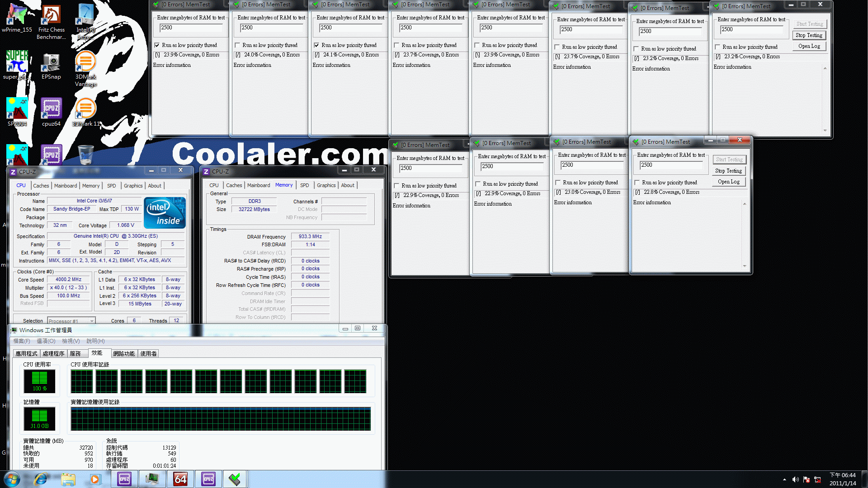Launch Internet Explorer from the taskbar
Viewport: 868px width, 488px height.
point(41,479)
